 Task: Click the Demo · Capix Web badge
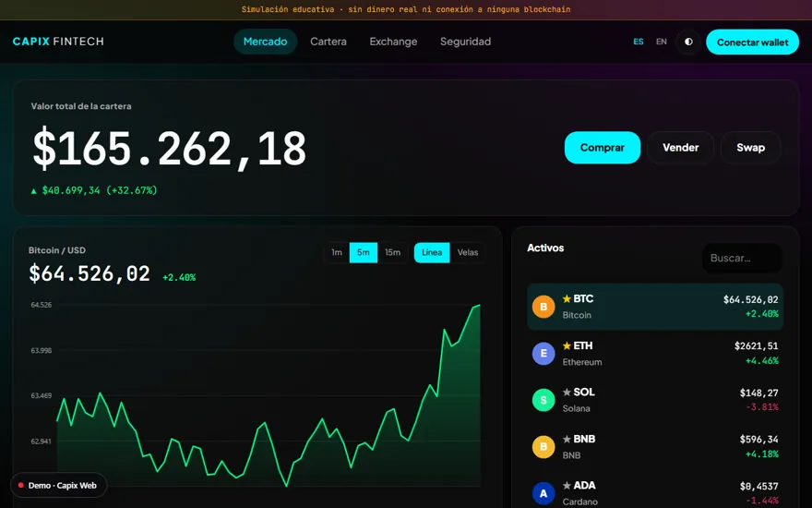[58, 485]
